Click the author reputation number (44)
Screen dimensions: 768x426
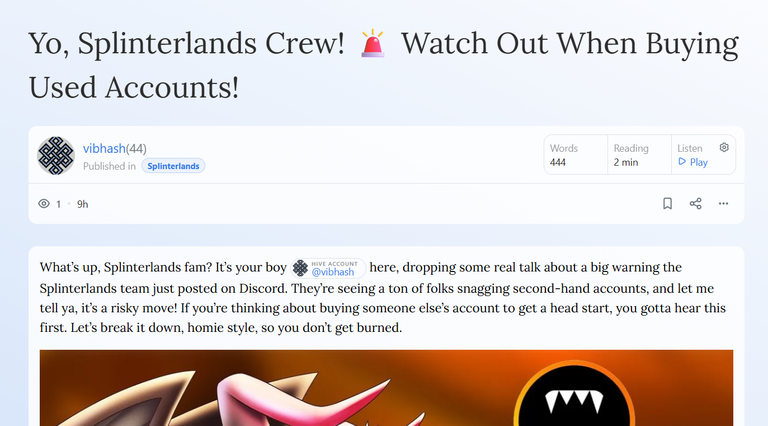(x=136, y=148)
